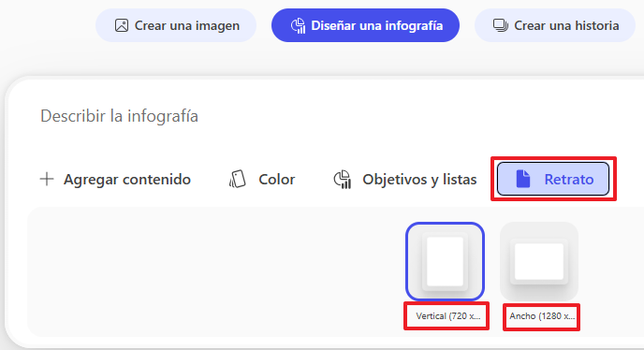Viewport: 644px width, 350px height.
Task: Open the Crear una historia tab
Action: click(555, 25)
